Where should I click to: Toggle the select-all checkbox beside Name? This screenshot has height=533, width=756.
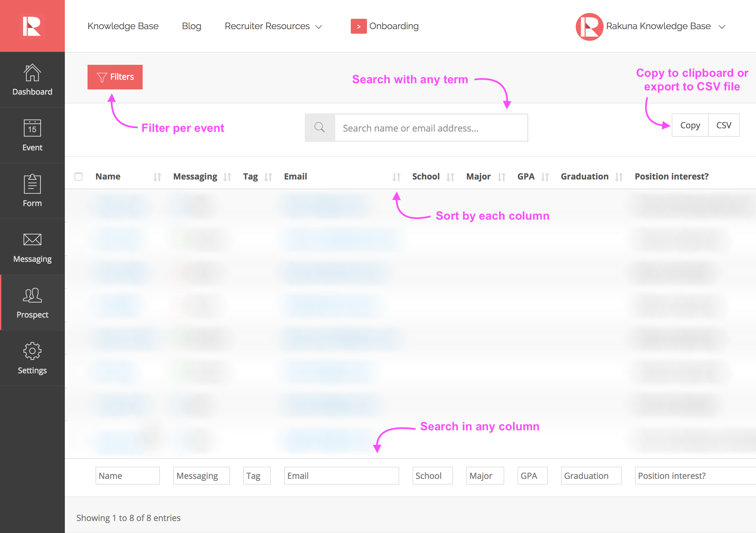tap(78, 177)
